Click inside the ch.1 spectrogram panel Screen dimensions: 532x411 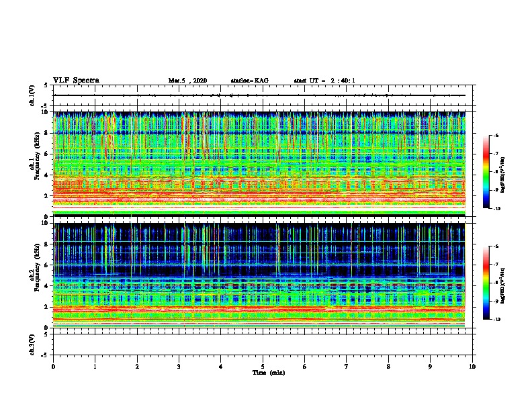coord(259,164)
